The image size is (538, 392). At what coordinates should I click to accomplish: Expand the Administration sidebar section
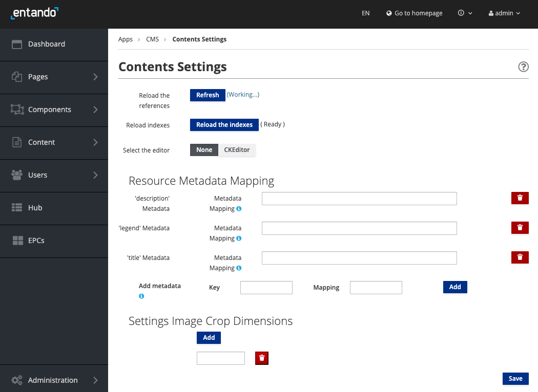point(54,380)
